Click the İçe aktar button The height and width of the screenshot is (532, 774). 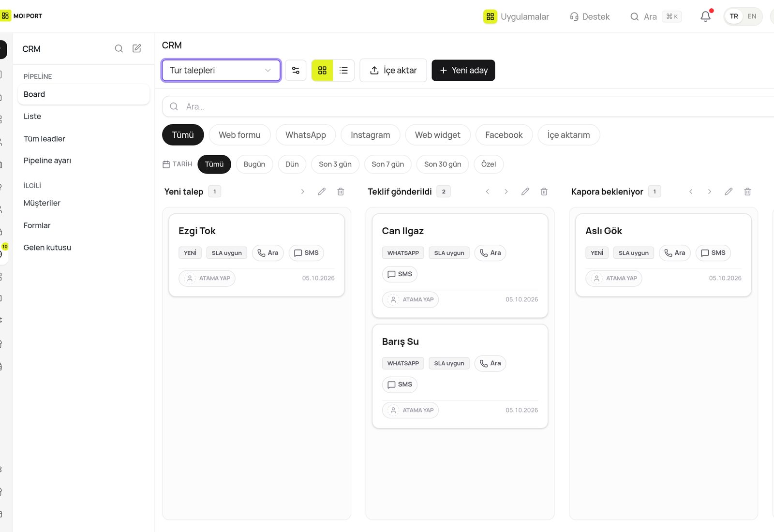[393, 71]
